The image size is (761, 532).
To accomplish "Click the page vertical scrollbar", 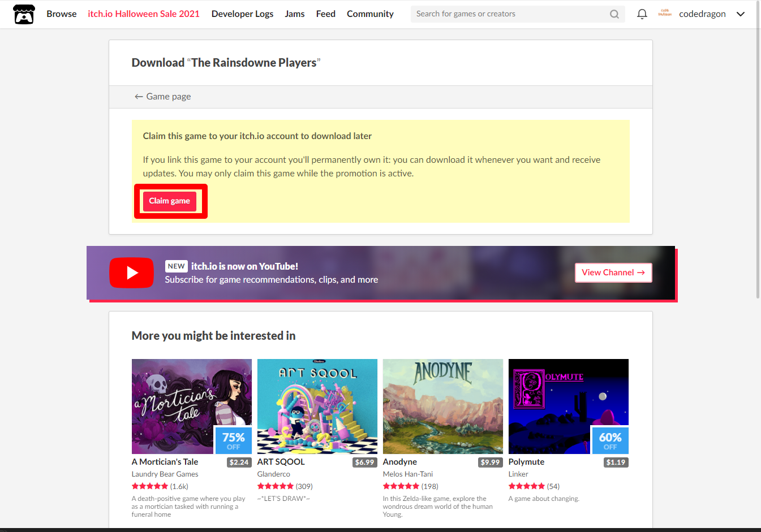I will pyautogui.click(x=758, y=150).
